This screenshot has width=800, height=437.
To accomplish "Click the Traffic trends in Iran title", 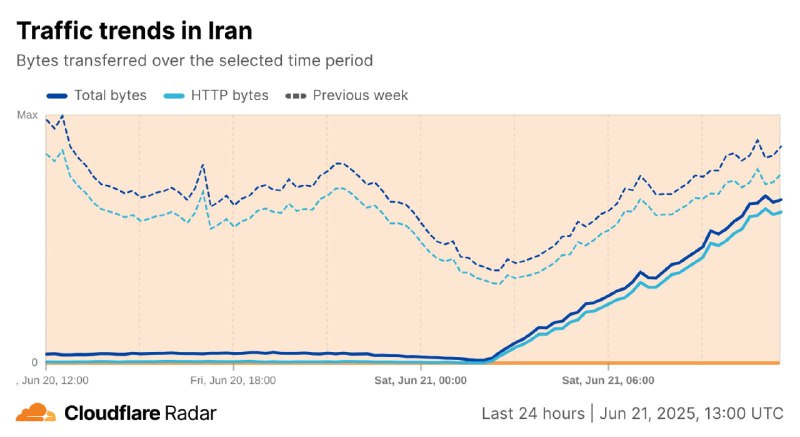I will [134, 31].
